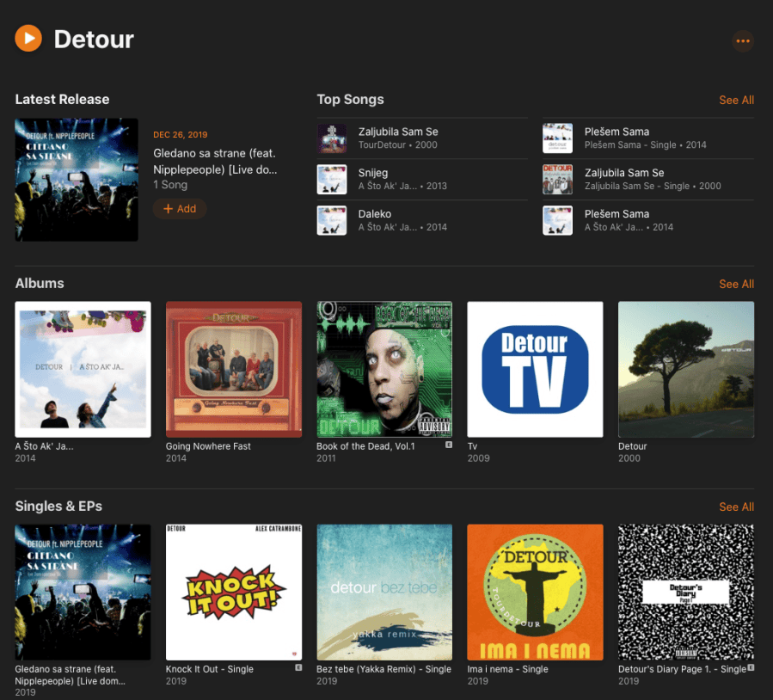The image size is (773, 700).
Task: Play the song Daleko
Action: coord(422,220)
